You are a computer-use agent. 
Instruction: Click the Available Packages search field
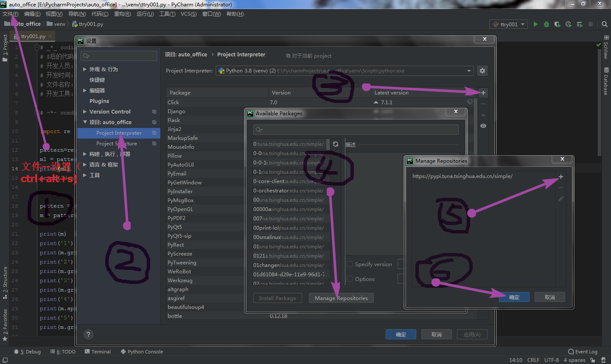[356, 130]
